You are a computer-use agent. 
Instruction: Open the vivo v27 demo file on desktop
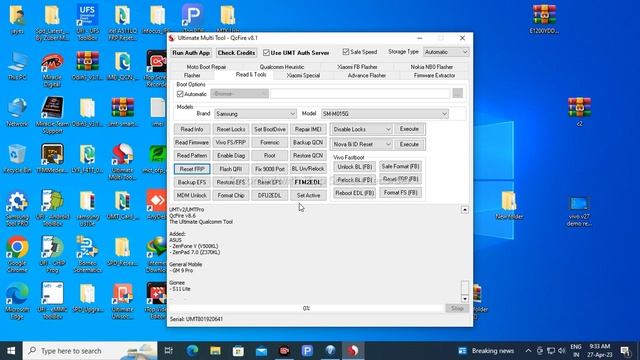[579, 211]
